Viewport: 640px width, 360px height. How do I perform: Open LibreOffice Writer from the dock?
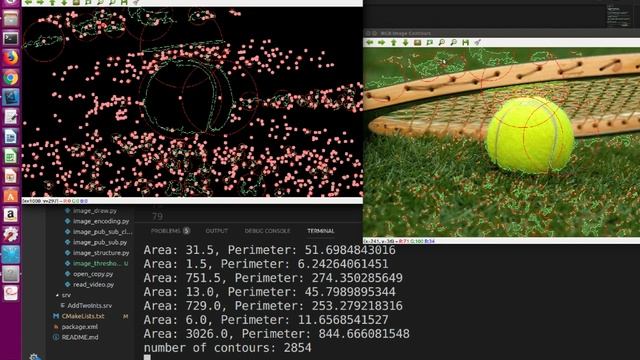click(x=11, y=137)
